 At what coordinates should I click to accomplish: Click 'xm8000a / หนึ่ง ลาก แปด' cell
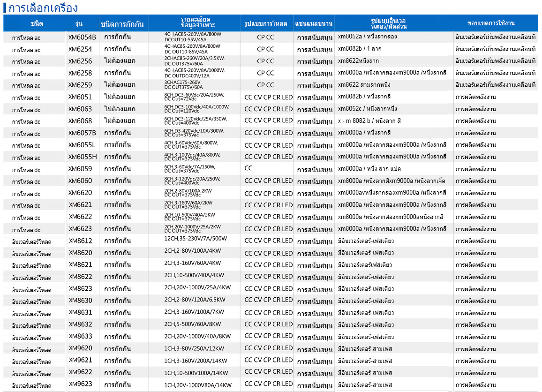pos(369,168)
